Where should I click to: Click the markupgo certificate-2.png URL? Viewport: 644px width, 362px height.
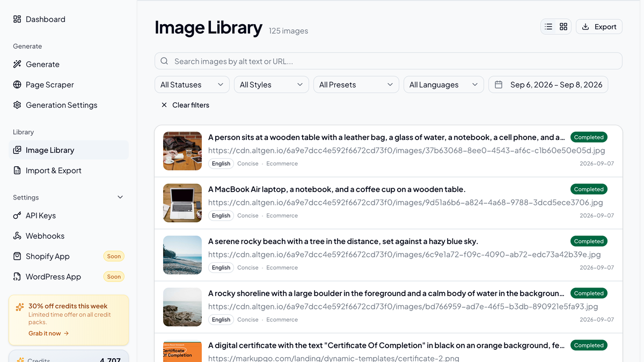click(x=334, y=358)
